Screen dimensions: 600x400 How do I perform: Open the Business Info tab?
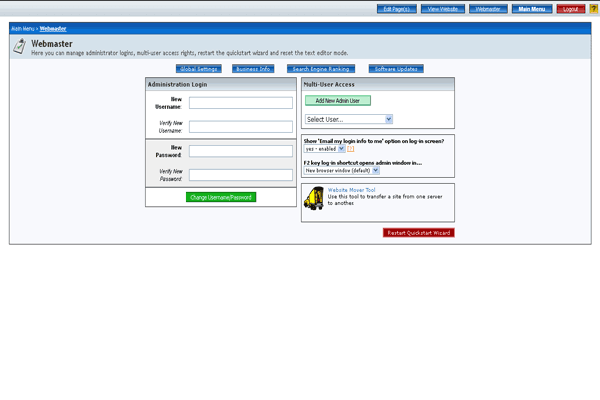click(x=253, y=69)
